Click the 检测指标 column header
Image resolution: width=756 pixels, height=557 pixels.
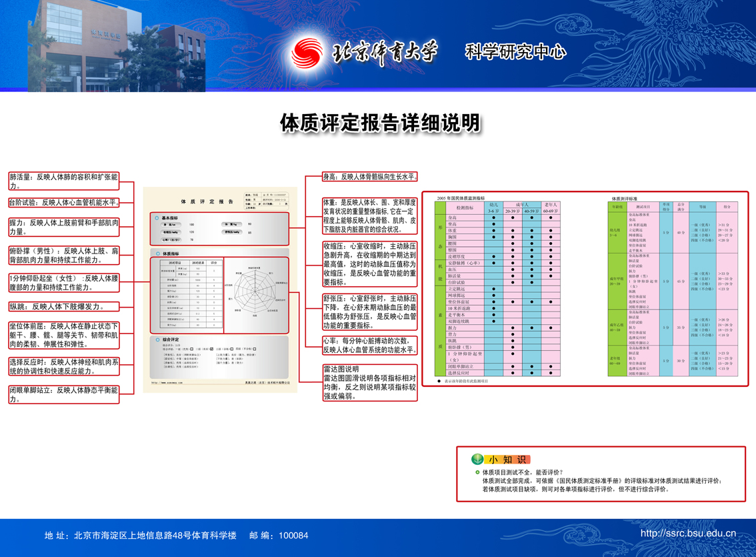point(465,208)
